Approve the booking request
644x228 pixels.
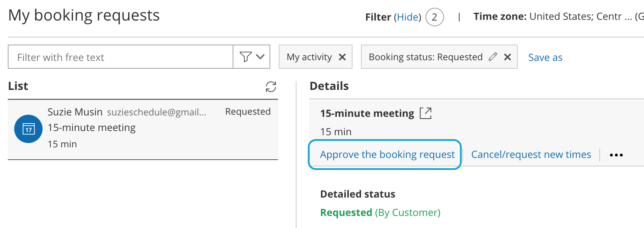coord(387,155)
